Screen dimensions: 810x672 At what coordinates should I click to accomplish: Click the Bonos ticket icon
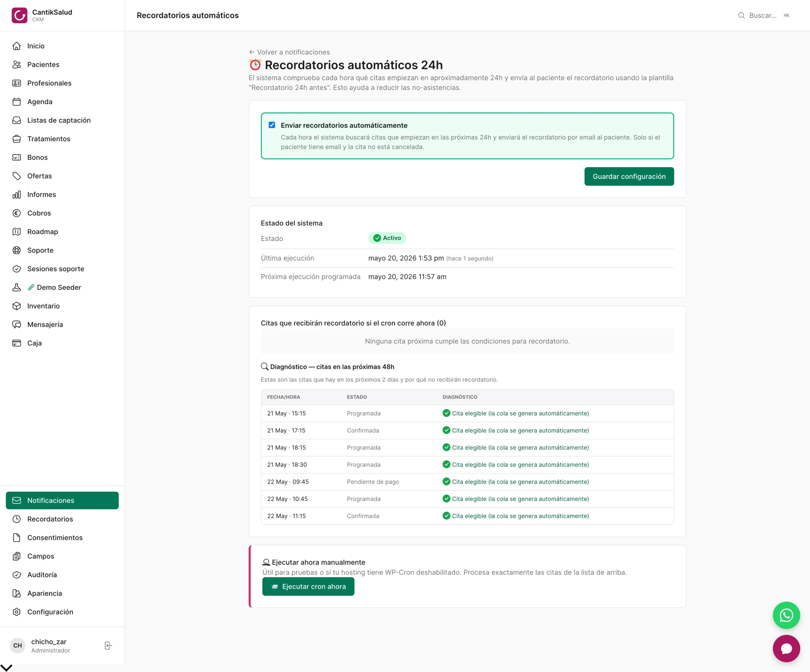point(16,157)
